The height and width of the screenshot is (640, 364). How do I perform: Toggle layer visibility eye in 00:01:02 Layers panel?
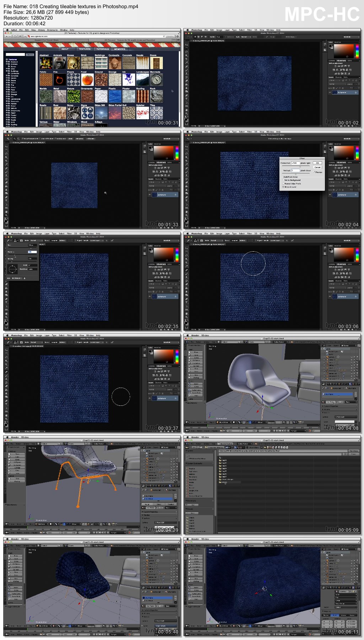[x=330, y=93]
